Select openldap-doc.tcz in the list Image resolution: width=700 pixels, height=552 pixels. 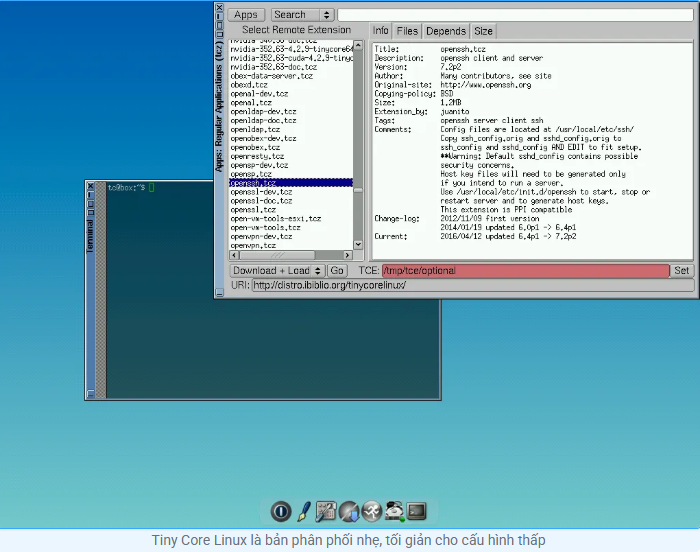[x=291, y=121]
